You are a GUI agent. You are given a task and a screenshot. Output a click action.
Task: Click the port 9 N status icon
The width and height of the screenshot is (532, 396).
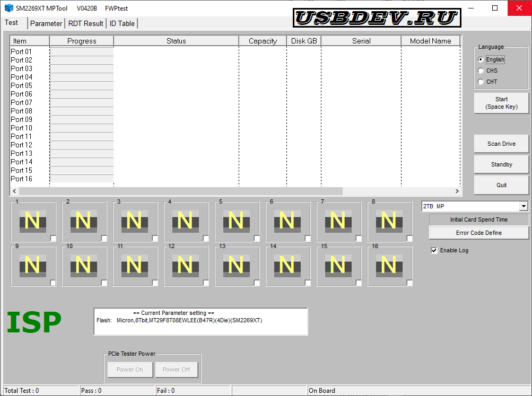32,266
